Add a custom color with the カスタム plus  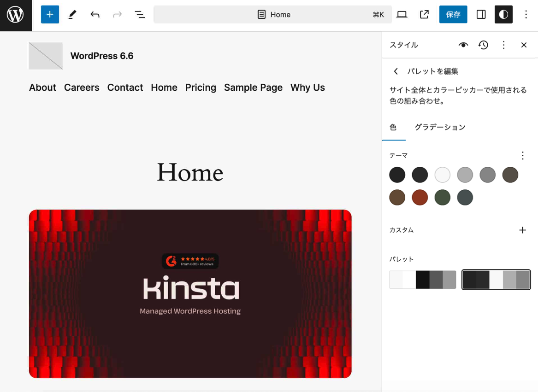(x=522, y=230)
